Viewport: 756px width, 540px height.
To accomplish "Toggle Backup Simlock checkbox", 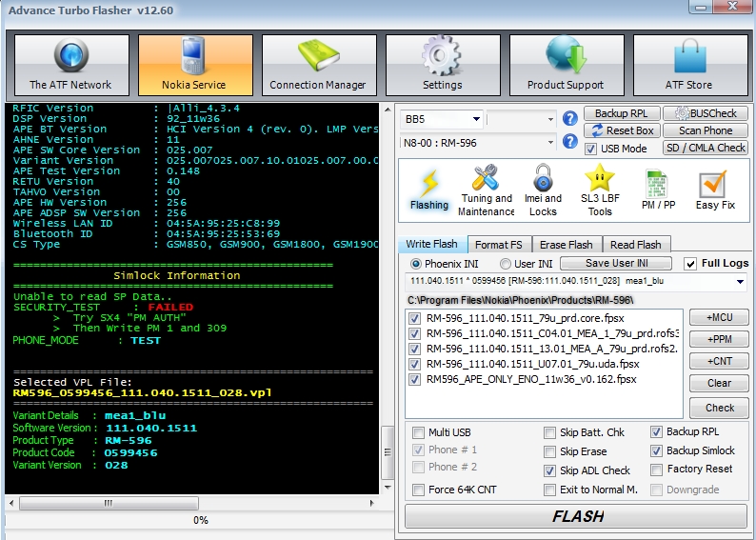I will (x=656, y=450).
